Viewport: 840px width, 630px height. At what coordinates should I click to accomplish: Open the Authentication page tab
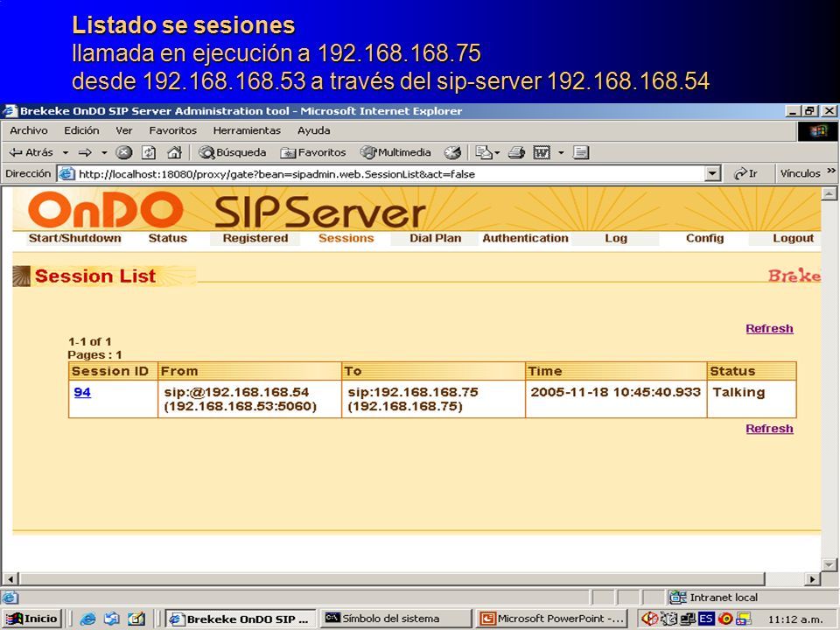525,238
